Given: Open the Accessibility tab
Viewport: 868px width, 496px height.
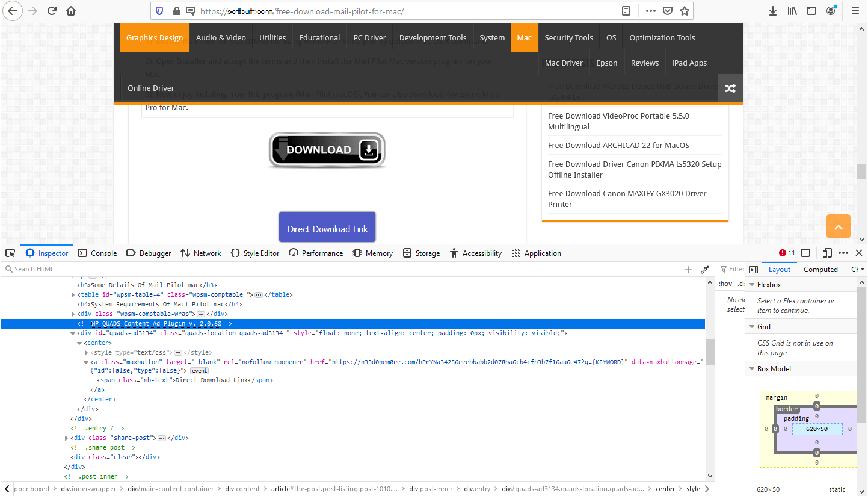Looking at the screenshot, I should (x=476, y=253).
